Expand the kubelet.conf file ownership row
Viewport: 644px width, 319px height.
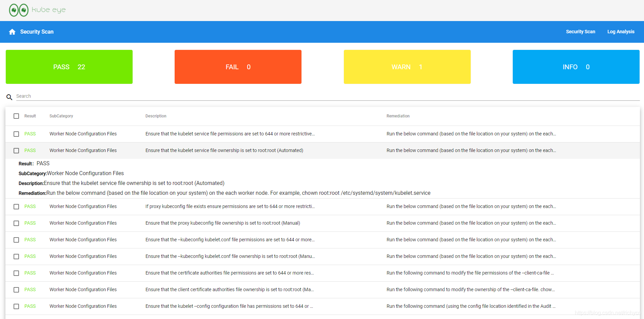point(323,257)
